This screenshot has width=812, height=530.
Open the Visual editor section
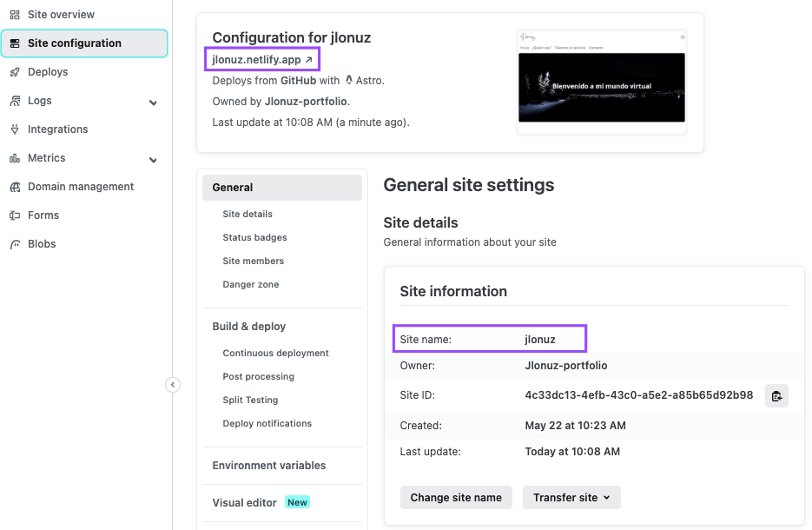244,503
